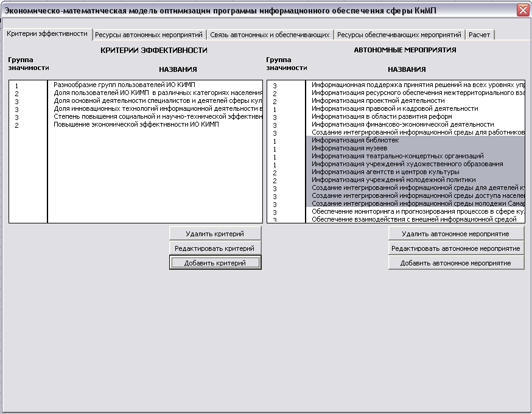Click significance group value for Разнообразие групп пользователей
Image resolution: width=532 pixels, height=414 pixels.
16,86
